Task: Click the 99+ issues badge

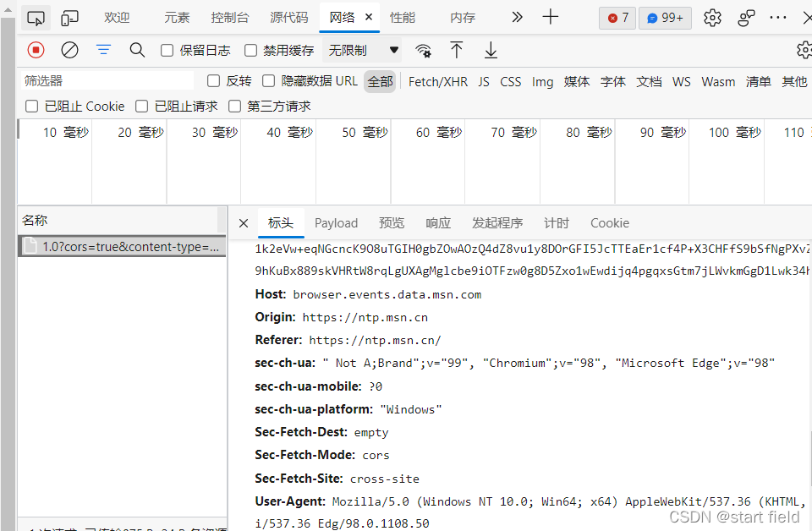Action: pyautogui.click(x=665, y=18)
